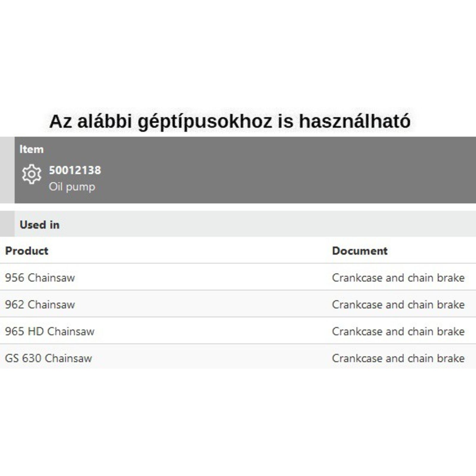Click the Item label in gray banner

pos(32,149)
